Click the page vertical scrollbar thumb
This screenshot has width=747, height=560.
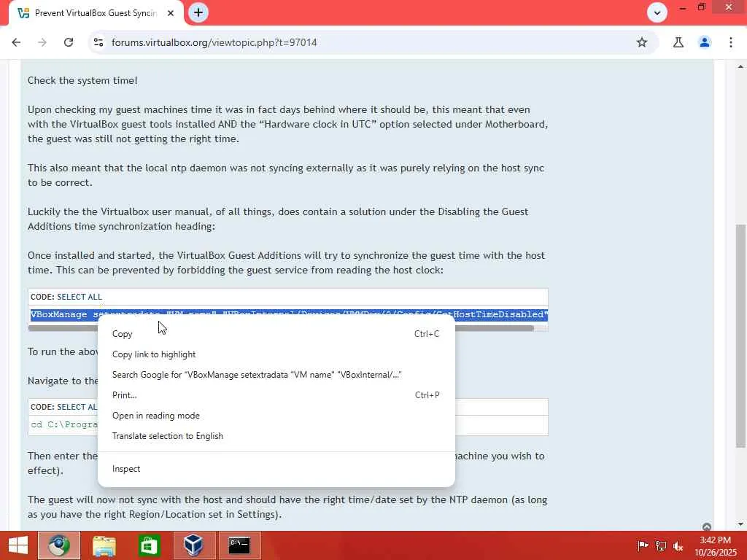tap(740, 335)
